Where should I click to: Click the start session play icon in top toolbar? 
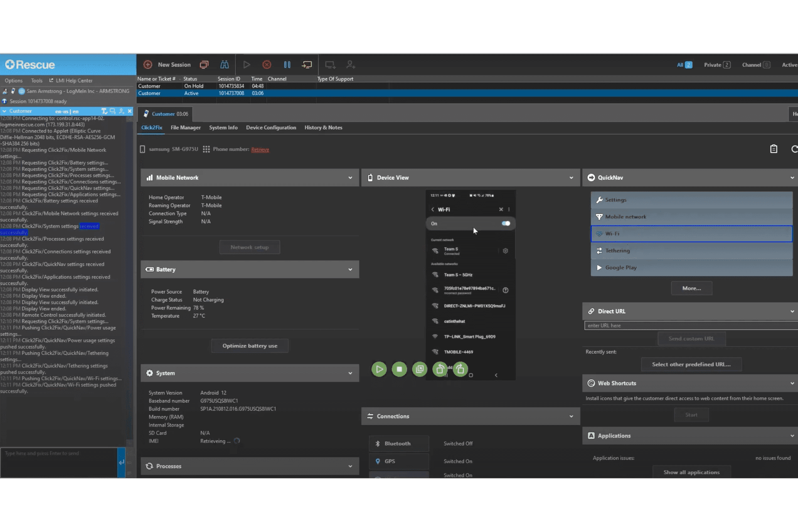(x=246, y=65)
